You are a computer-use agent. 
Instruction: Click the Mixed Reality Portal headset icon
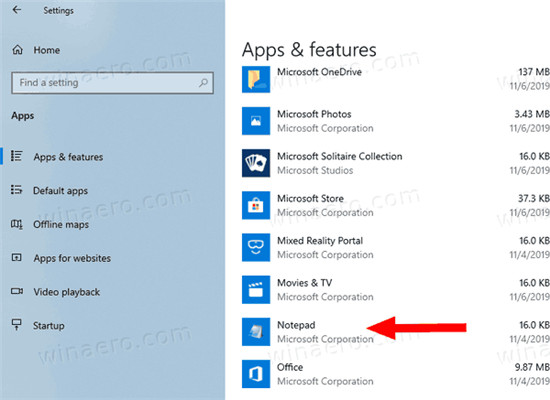256,247
